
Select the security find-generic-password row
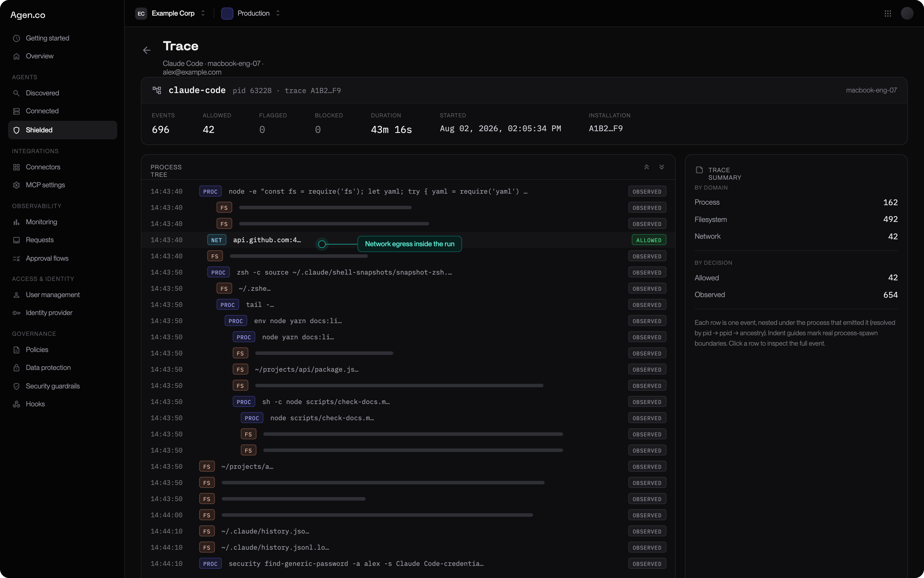(x=408, y=564)
